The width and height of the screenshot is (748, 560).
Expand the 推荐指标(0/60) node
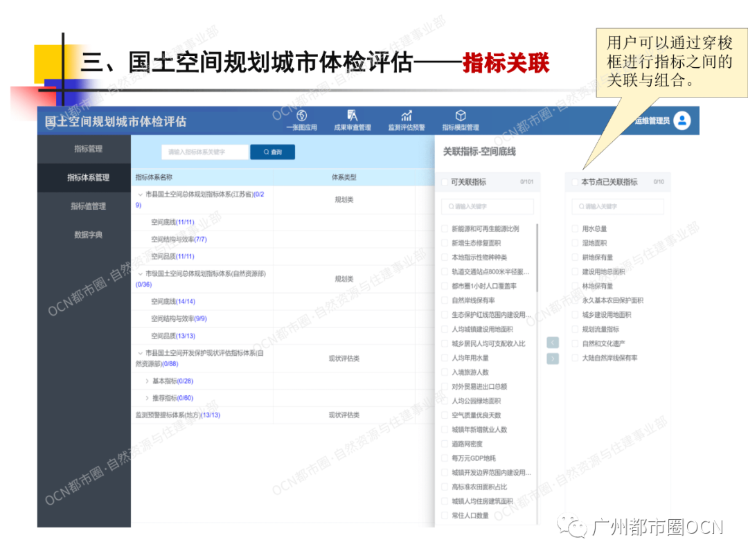pyautogui.click(x=147, y=398)
